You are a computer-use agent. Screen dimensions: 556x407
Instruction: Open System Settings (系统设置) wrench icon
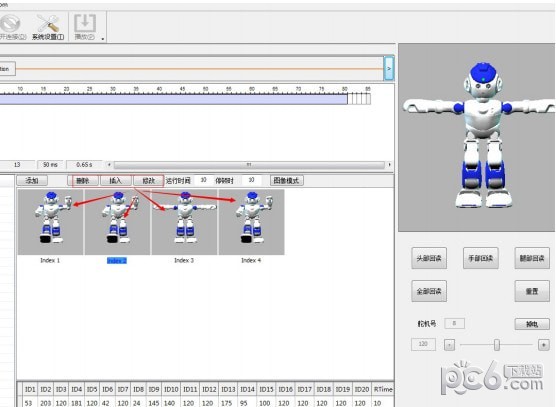click(48, 27)
